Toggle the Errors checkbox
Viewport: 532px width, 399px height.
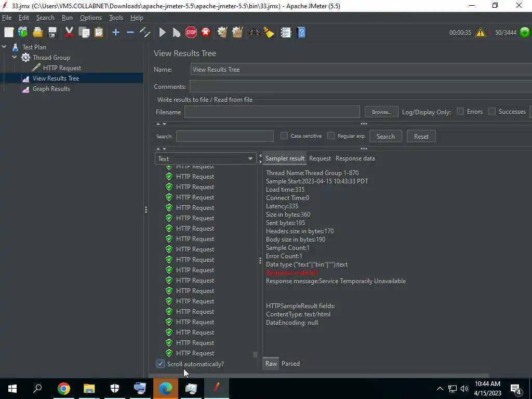460,111
